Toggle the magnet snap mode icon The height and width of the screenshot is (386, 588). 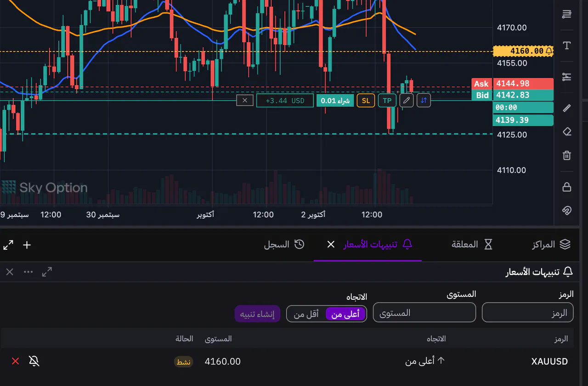click(x=567, y=211)
